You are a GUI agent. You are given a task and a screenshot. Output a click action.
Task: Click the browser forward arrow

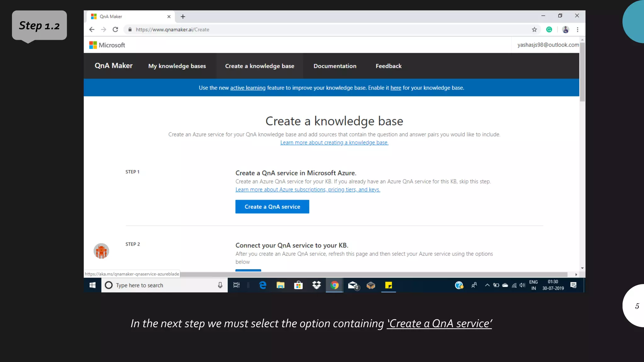click(x=103, y=30)
